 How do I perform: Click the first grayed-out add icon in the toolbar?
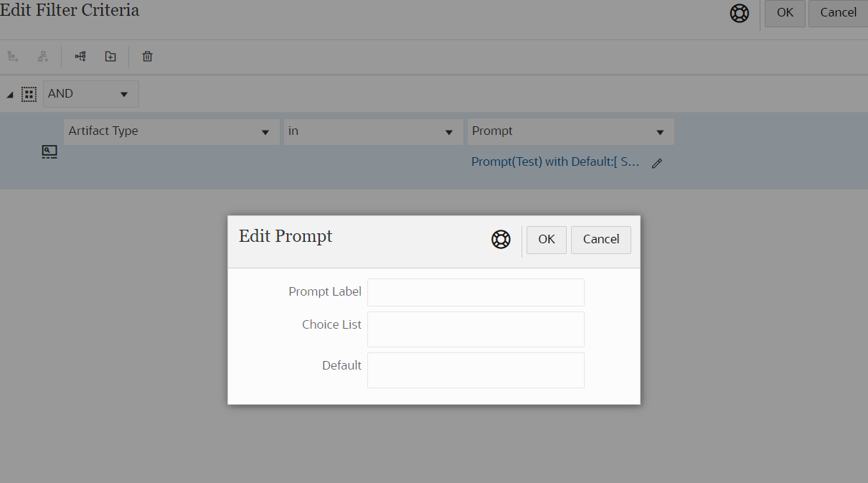[x=12, y=56]
